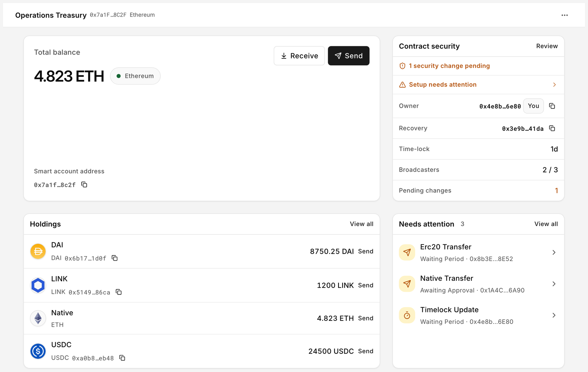Click the Pending changes count 1

[556, 191]
